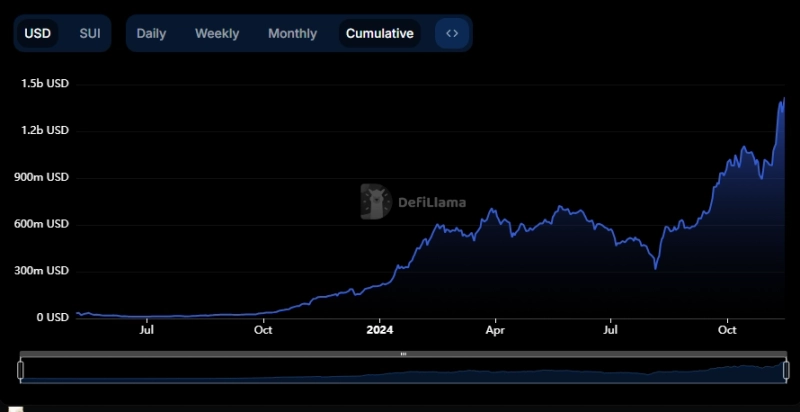Select the Weekly interval option
This screenshot has width=800, height=412.
[x=217, y=33]
